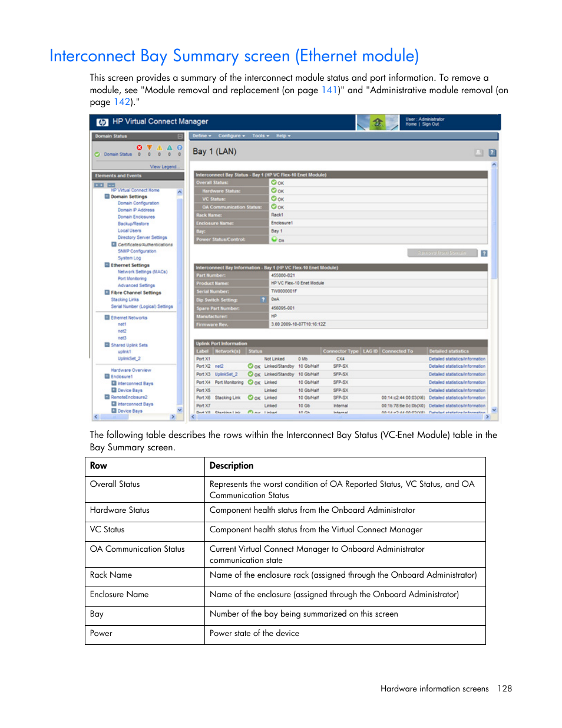Open Domain Configuration in the tree
562x728 pixels.
pyautogui.click(x=138, y=203)
